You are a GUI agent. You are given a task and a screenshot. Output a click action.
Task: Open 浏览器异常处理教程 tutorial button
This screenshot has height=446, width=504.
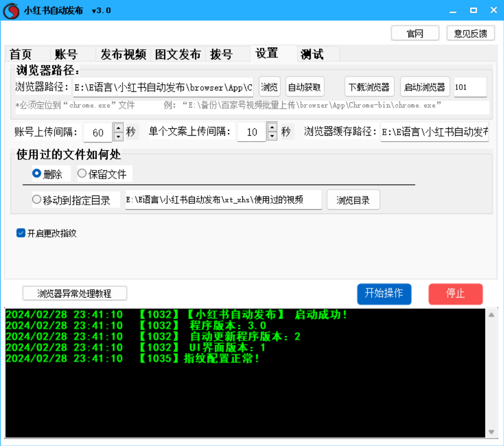(75, 293)
